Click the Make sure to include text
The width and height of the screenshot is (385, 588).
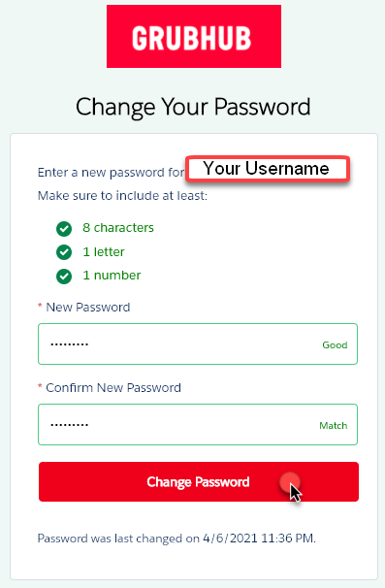[122, 196]
